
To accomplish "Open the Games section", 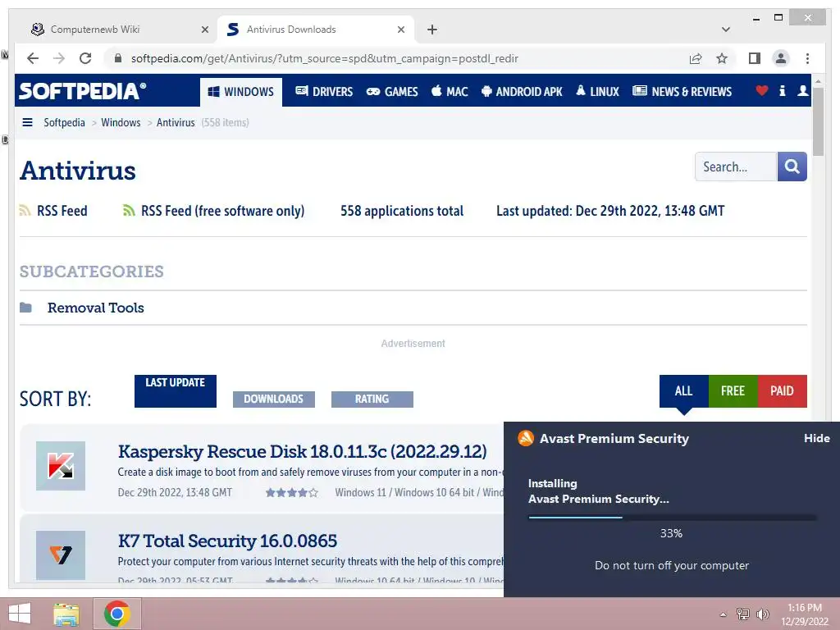I will 392,92.
